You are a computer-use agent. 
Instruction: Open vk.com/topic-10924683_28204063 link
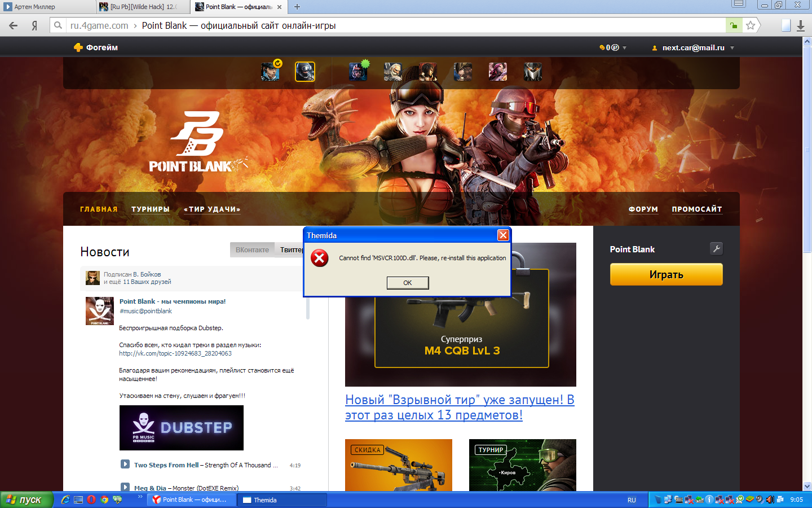(x=175, y=353)
